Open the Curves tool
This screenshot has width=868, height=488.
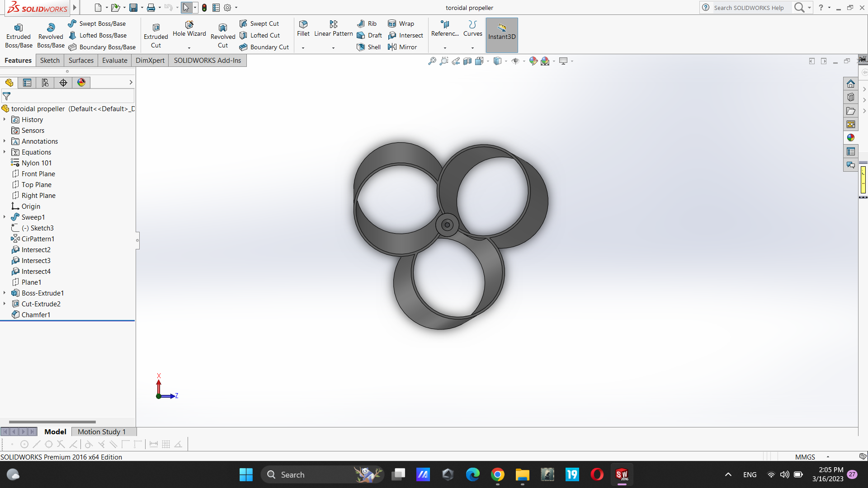point(473,28)
